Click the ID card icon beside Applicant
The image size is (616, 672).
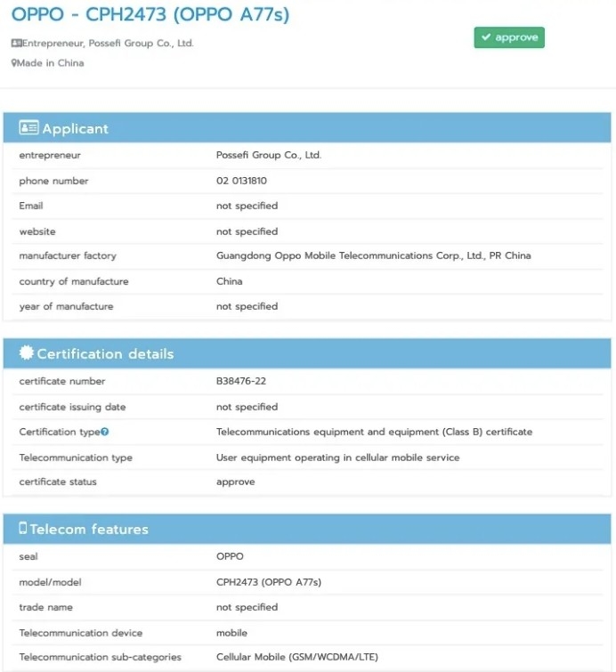click(28, 128)
